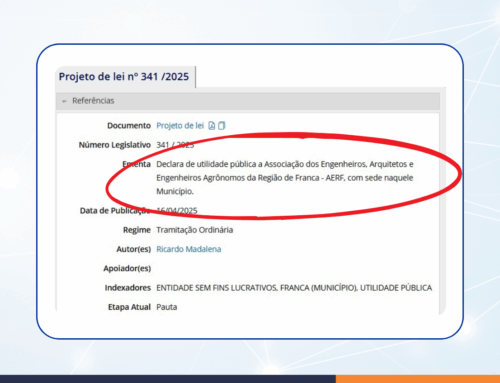Click the 'UTILIDADE PÚBLICA' indexer text

pyautogui.click(x=396, y=288)
